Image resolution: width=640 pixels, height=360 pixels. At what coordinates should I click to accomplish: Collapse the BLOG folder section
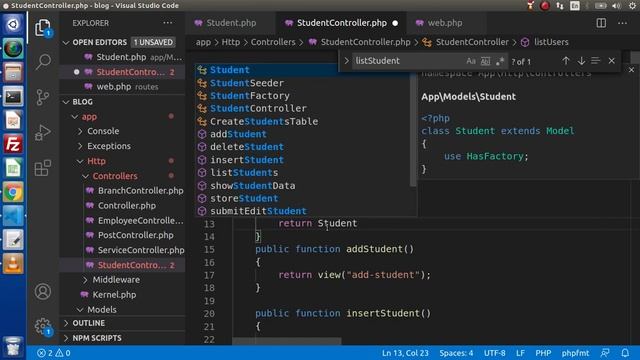[66, 102]
